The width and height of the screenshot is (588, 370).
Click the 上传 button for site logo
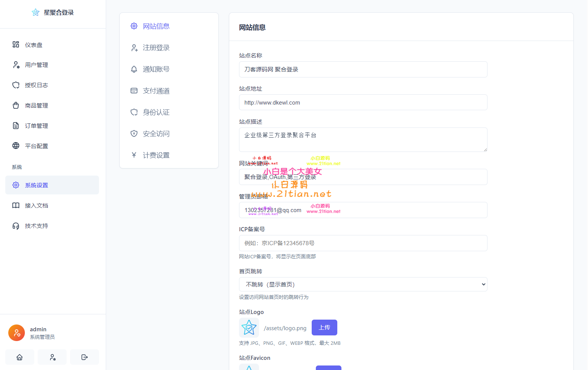click(324, 328)
